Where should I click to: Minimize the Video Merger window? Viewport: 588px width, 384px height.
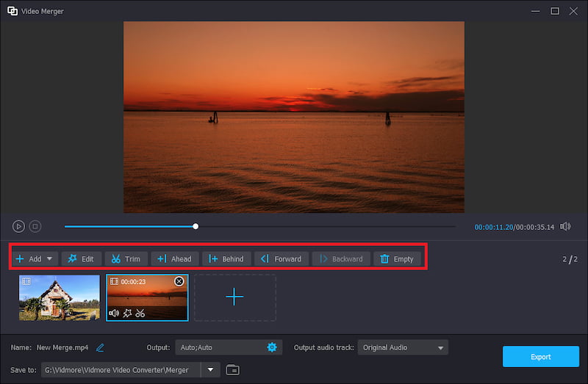point(536,11)
